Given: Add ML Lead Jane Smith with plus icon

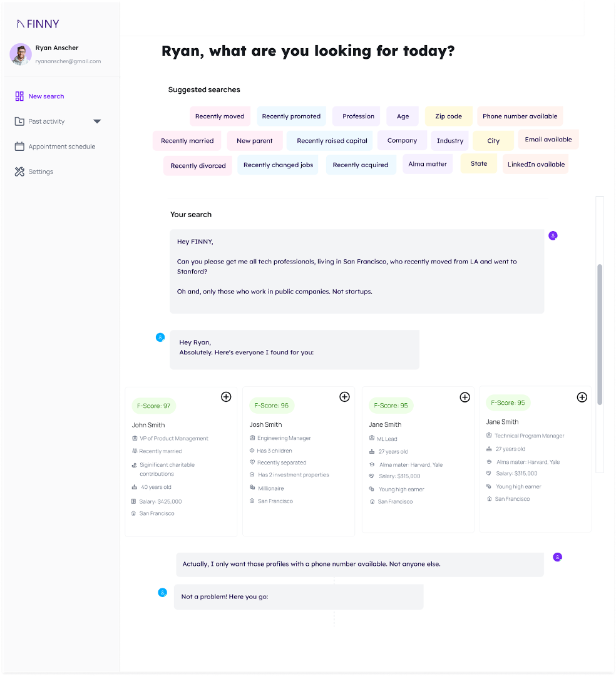Looking at the screenshot, I should click(465, 397).
